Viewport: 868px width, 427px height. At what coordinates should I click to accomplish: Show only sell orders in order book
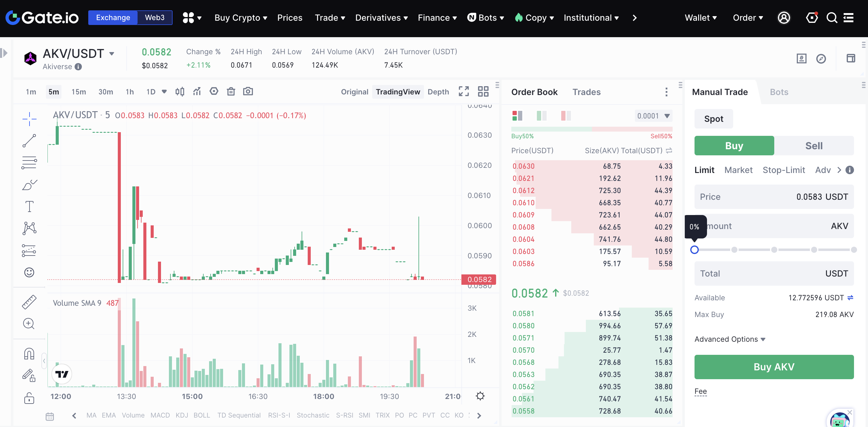point(566,116)
